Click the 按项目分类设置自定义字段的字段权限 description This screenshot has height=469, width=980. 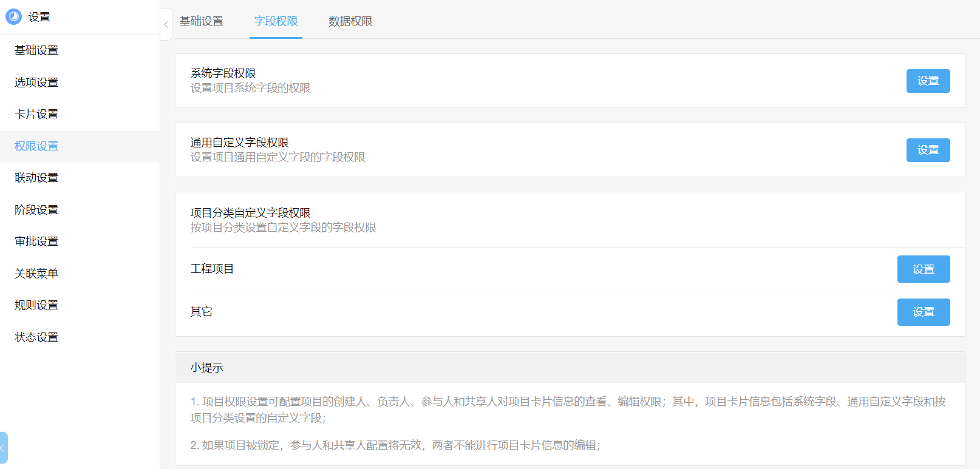point(283,228)
